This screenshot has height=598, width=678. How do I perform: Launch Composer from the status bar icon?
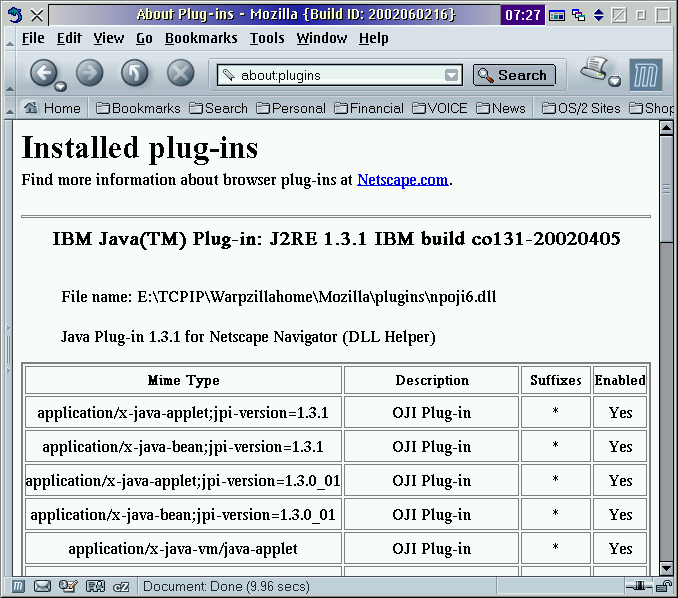pyautogui.click(x=68, y=586)
